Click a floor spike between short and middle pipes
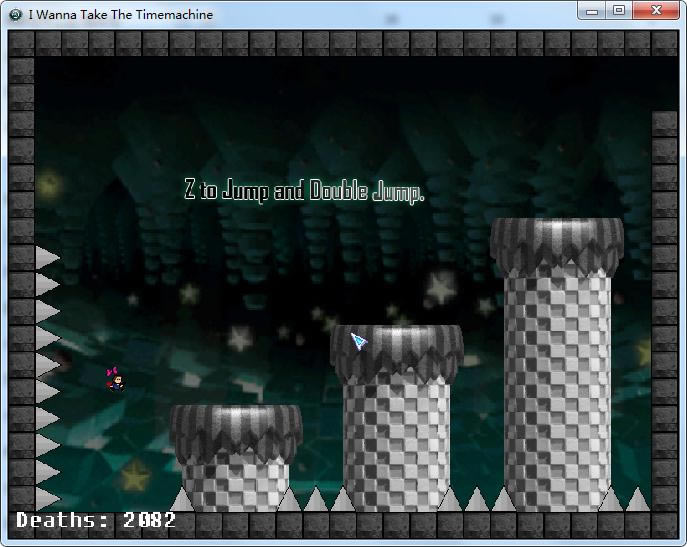This screenshot has height=547, width=687. pyautogui.click(x=316, y=499)
